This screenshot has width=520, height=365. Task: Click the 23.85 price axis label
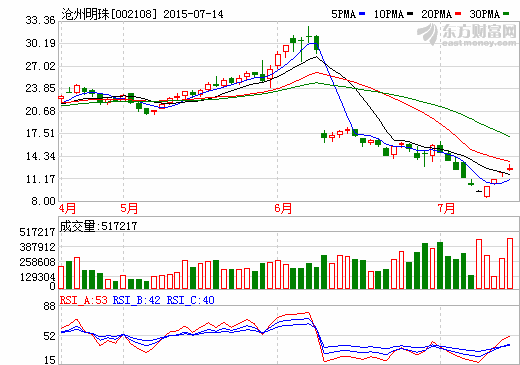coord(40,88)
